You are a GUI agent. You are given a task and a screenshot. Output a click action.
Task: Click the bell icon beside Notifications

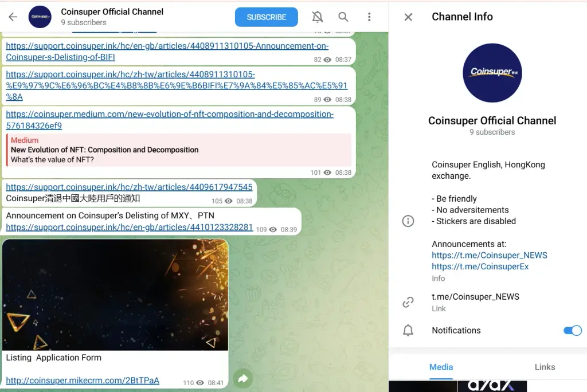pos(408,330)
